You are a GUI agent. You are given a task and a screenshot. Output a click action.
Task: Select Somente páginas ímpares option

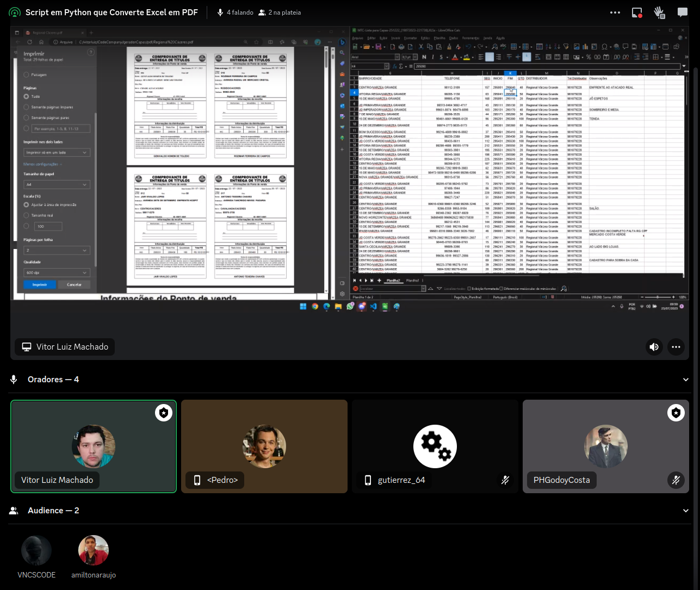pyautogui.click(x=27, y=107)
